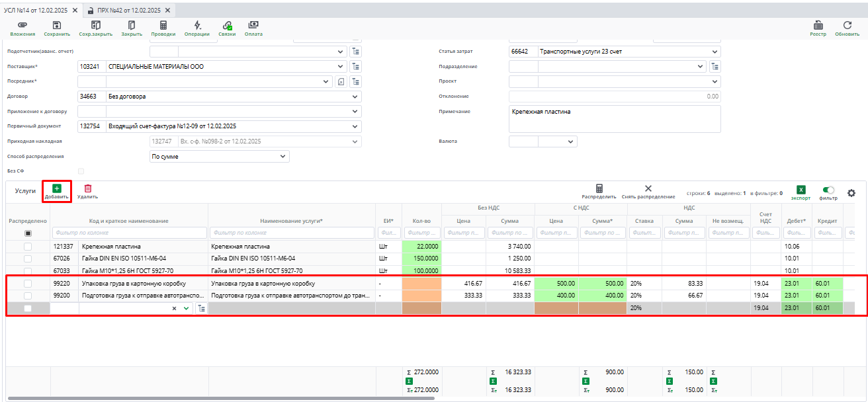The height and width of the screenshot is (402, 868).
Task: Expand the Способ распределения dropdown
Action: pyautogui.click(x=283, y=157)
